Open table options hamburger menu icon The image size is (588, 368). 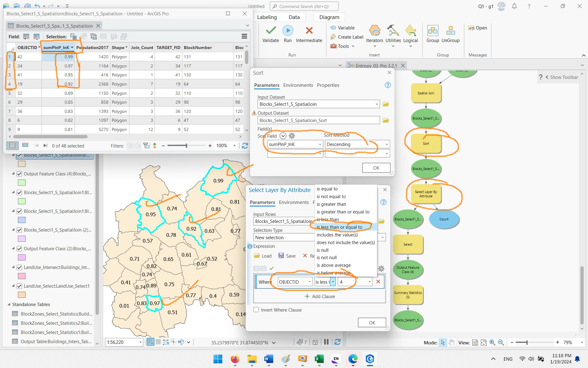point(244,36)
